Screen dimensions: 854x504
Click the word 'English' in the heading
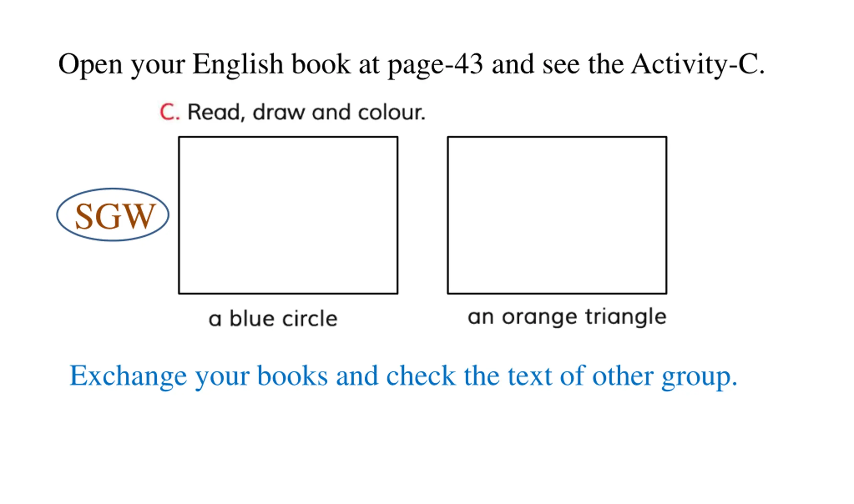click(x=238, y=64)
